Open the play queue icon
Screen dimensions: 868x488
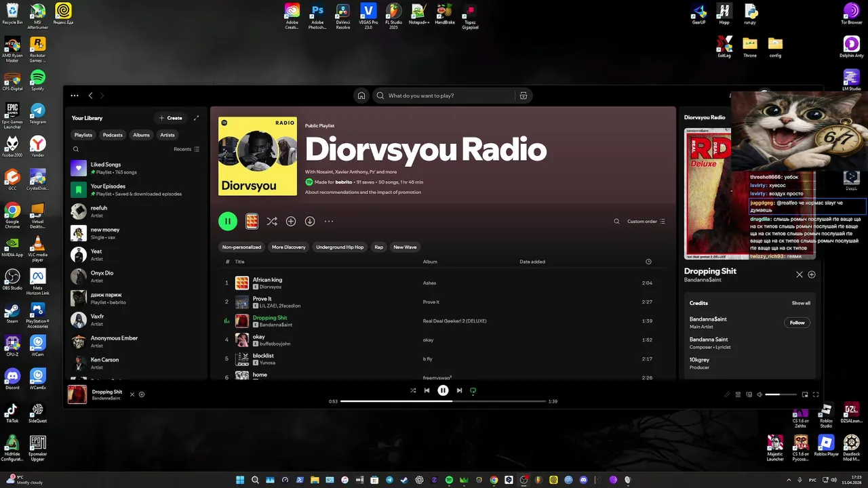point(738,394)
